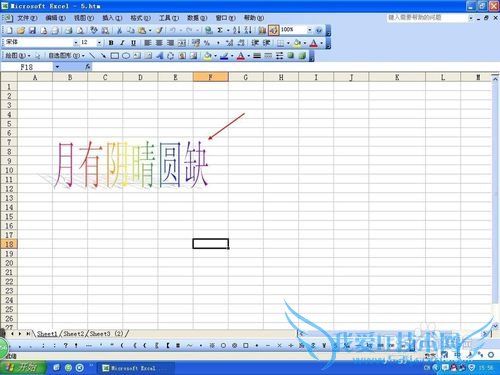Switch to the Sheet2 tab

click(74, 333)
